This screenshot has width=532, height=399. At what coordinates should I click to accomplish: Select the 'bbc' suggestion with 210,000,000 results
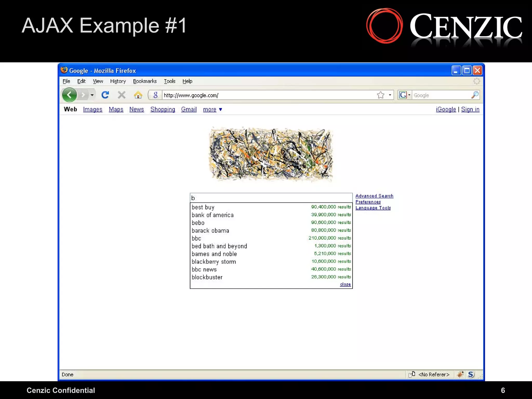coord(271,238)
